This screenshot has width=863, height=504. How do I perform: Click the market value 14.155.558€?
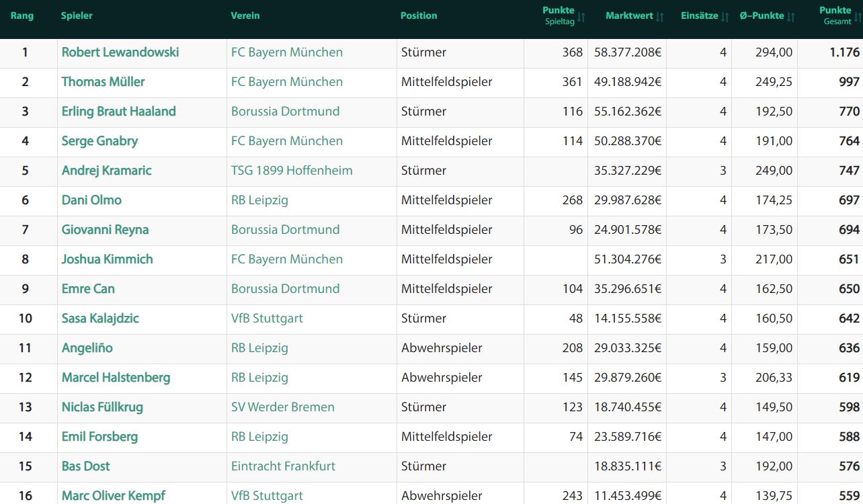628,319
